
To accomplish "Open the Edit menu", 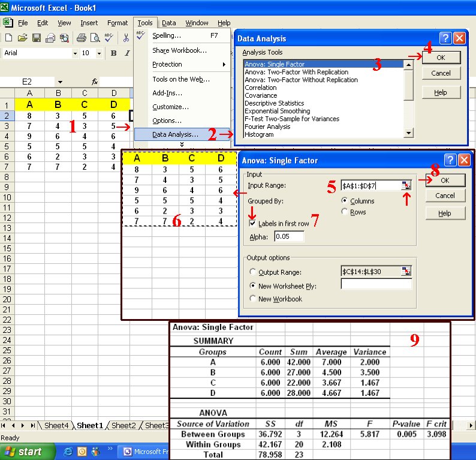I will click(43, 23).
